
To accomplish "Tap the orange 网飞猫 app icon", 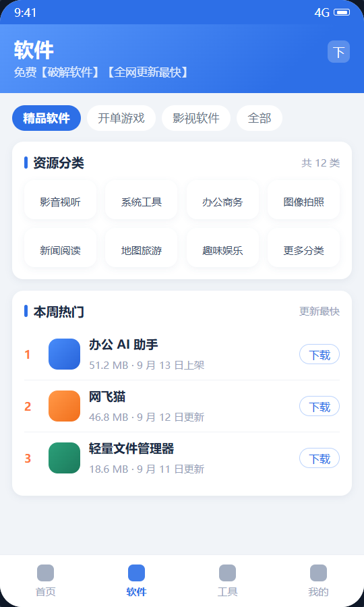I will point(64,406).
